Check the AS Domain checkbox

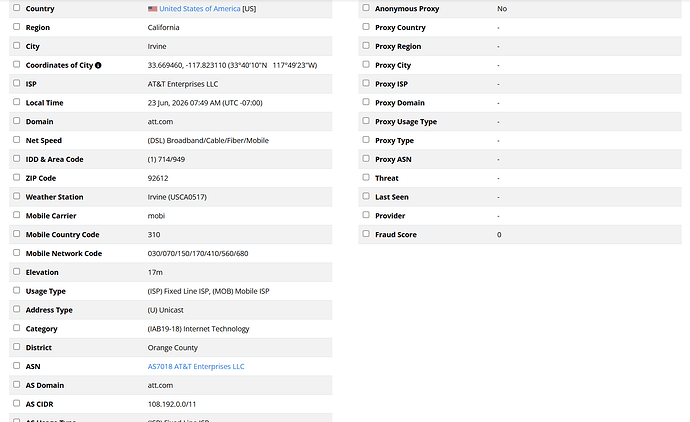click(17, 385)
